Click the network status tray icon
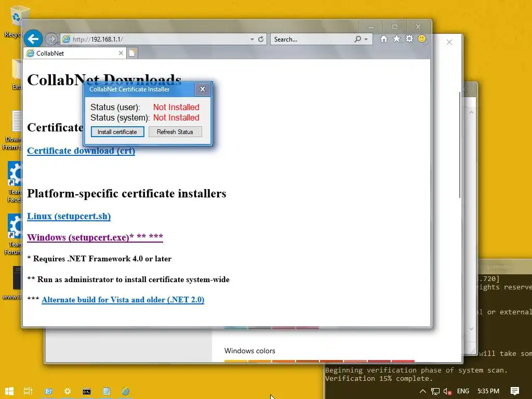This screenshot has width=532, height=399. (x=435, y=391)
